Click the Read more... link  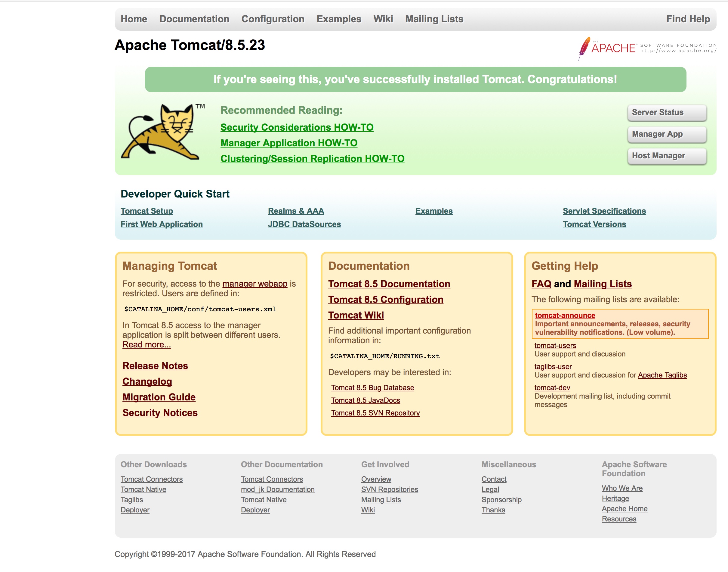[147, 345]
